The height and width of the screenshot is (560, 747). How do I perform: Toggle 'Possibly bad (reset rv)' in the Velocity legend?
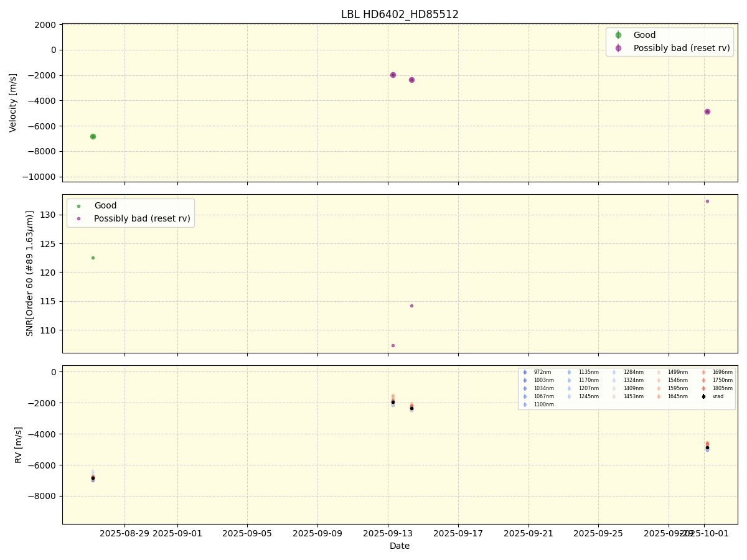point(681,48)
